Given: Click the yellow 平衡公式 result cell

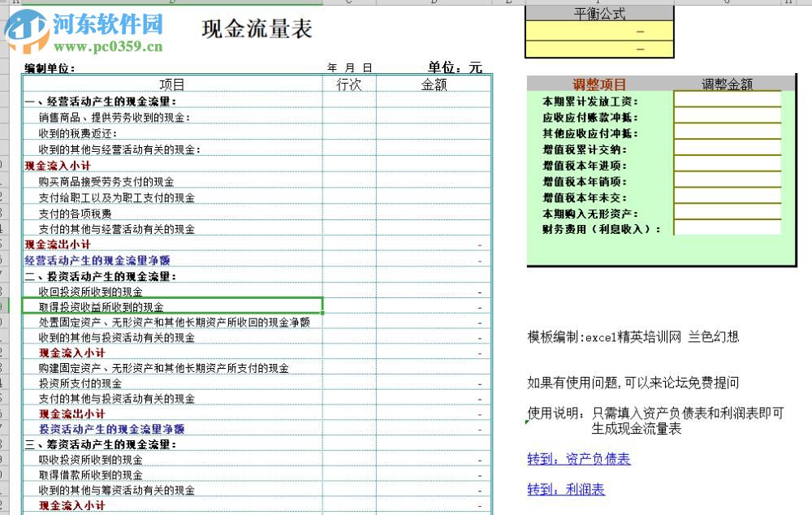Looking at the screenshot, I should coord(599,31).
